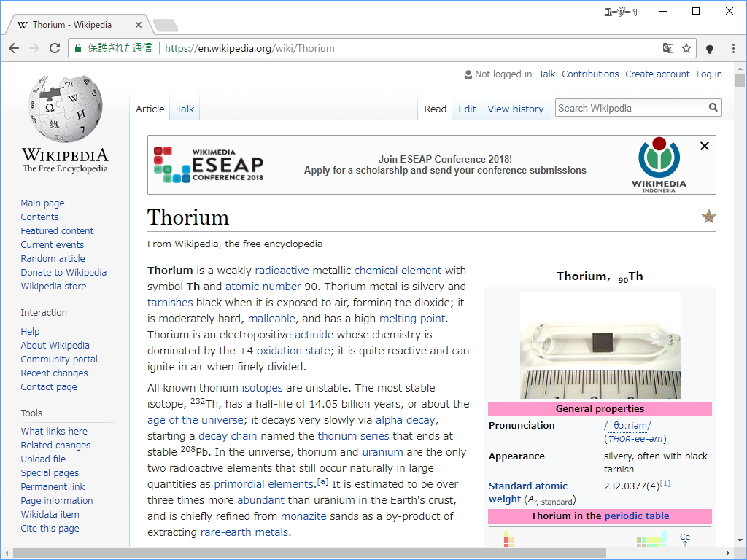This screenshot has height=560, width=747.
Task: Click the search magnifier in Wikipedia search box
Action: pyautogui.click(x=713, y=108)
